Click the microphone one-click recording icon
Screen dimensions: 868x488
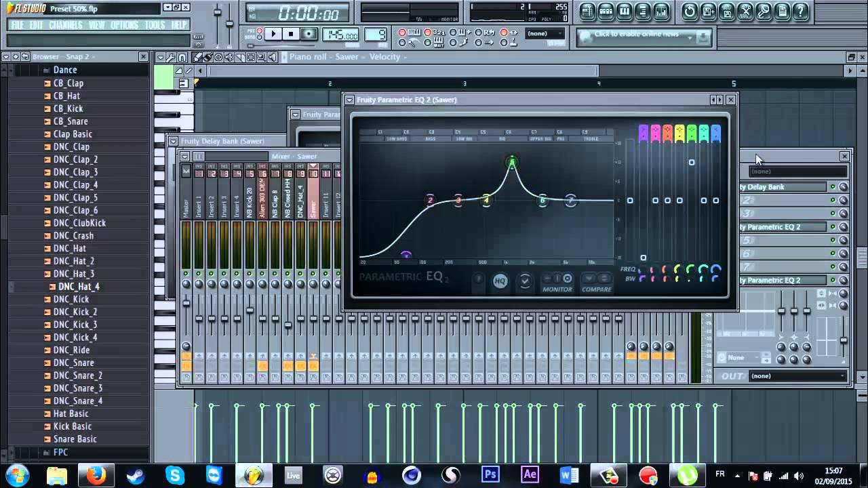point(764,11)
